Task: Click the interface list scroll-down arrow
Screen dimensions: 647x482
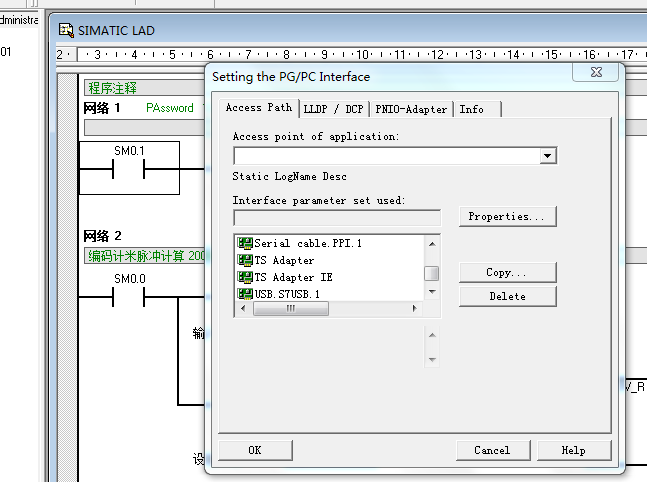Action: pos(432,292)
